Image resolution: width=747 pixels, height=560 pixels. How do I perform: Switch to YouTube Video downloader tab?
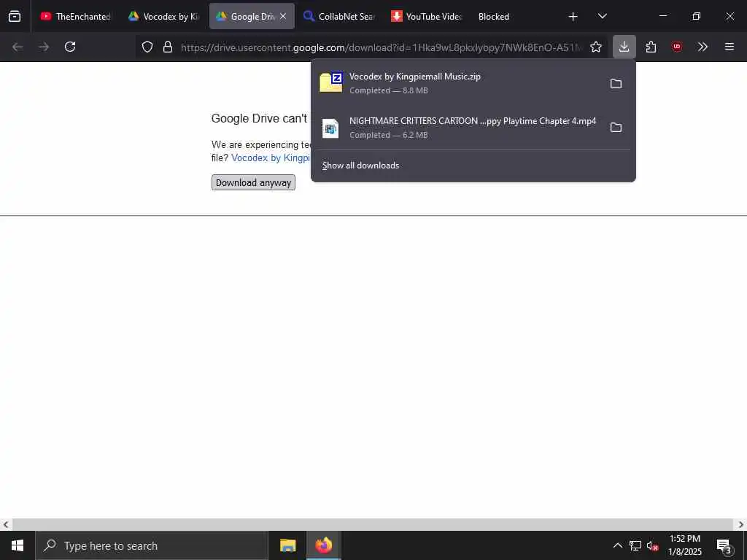[x=426, y=17]
